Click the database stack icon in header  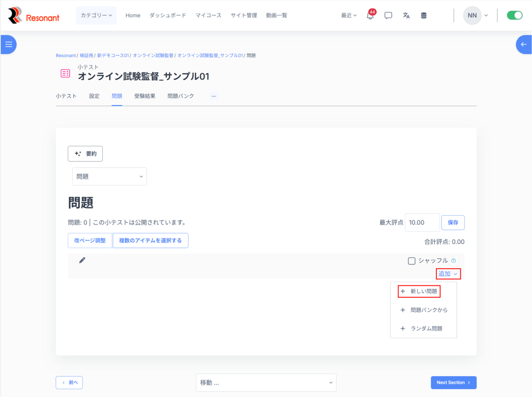tap(423, 16)
